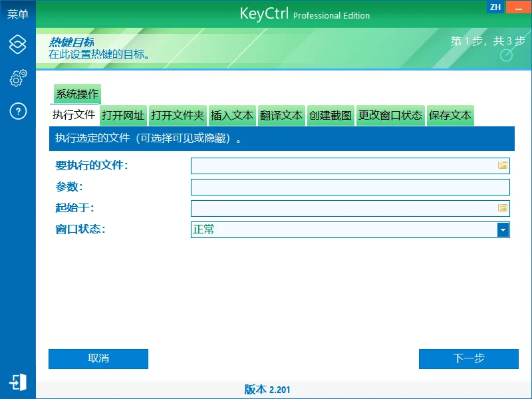The width and height of the screenshot is (532, 399).
Task: Switch to the 更改窗口状态 tab
Action: tap(390, 115)
